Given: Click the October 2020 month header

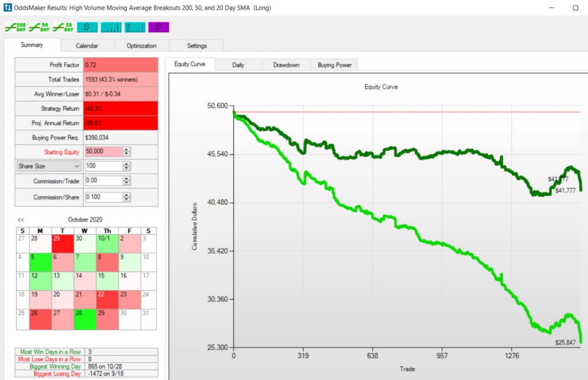Looking at the screenshot, I should pos(85,220).
